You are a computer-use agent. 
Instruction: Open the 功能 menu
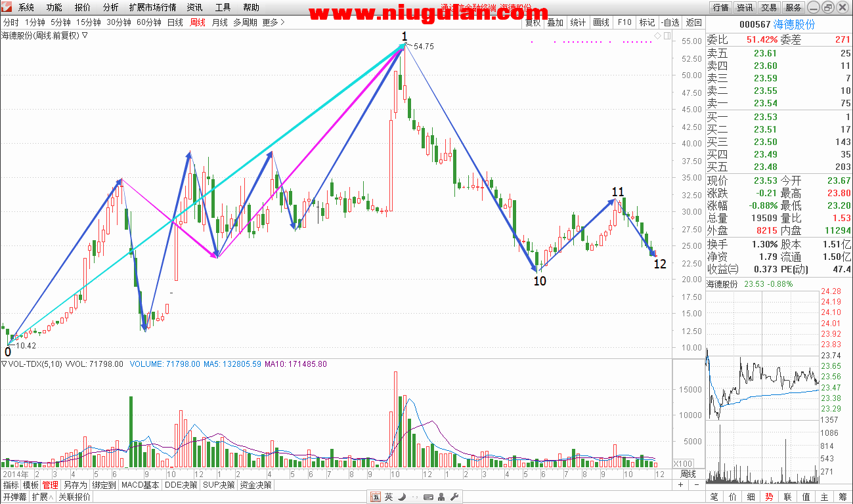click(55, 8)
